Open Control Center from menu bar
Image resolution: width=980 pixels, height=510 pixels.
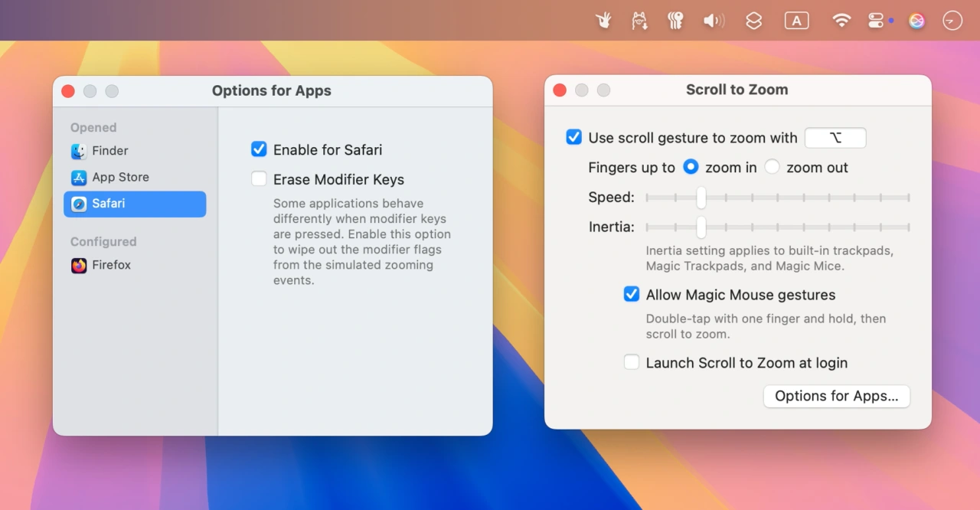(877, 21)
